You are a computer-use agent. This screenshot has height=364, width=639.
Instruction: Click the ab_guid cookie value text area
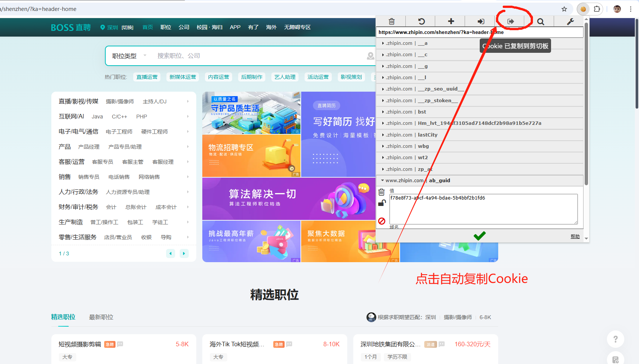point(483,209)
